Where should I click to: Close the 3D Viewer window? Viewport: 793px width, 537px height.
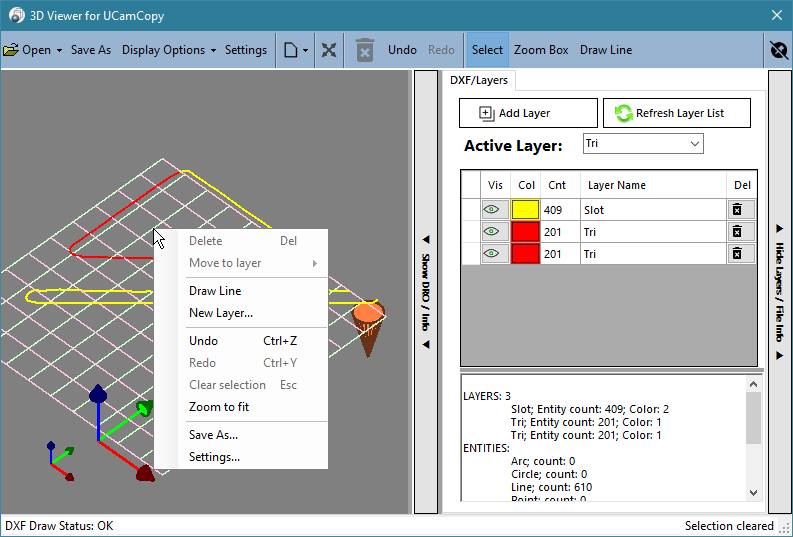tap(777, 15)
